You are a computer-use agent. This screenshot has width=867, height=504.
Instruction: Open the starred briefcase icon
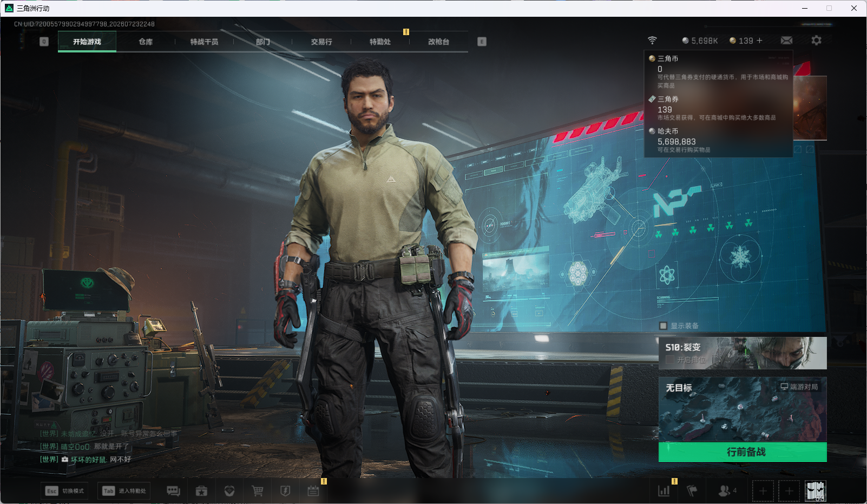click(x=201, y=491)
